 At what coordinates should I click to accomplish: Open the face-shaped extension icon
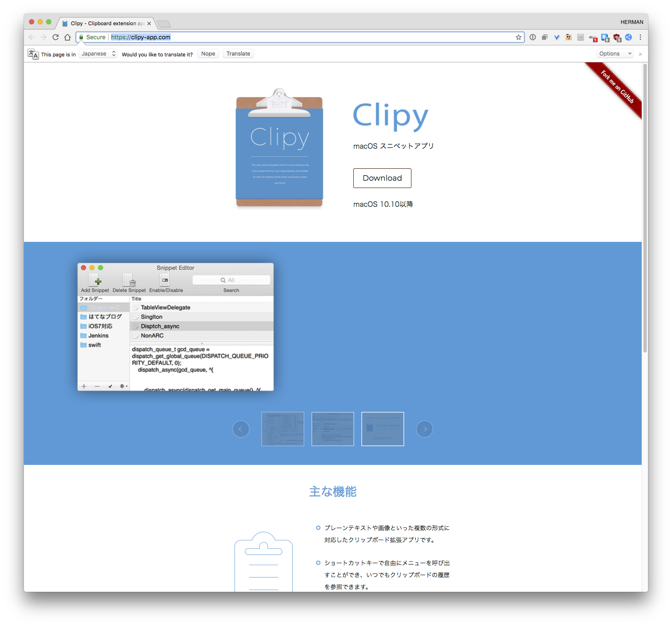tap(569, 37)
